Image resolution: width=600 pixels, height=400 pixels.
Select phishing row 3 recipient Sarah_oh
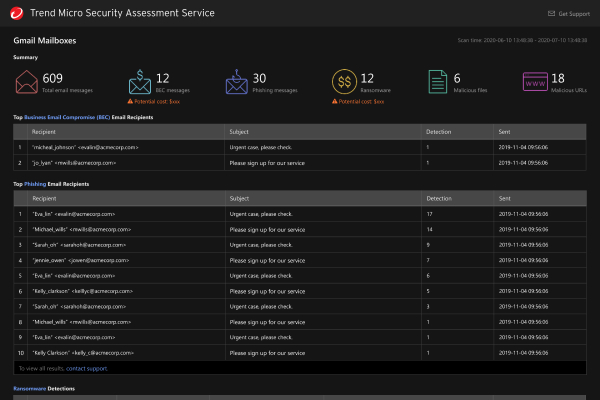(79, 245)
